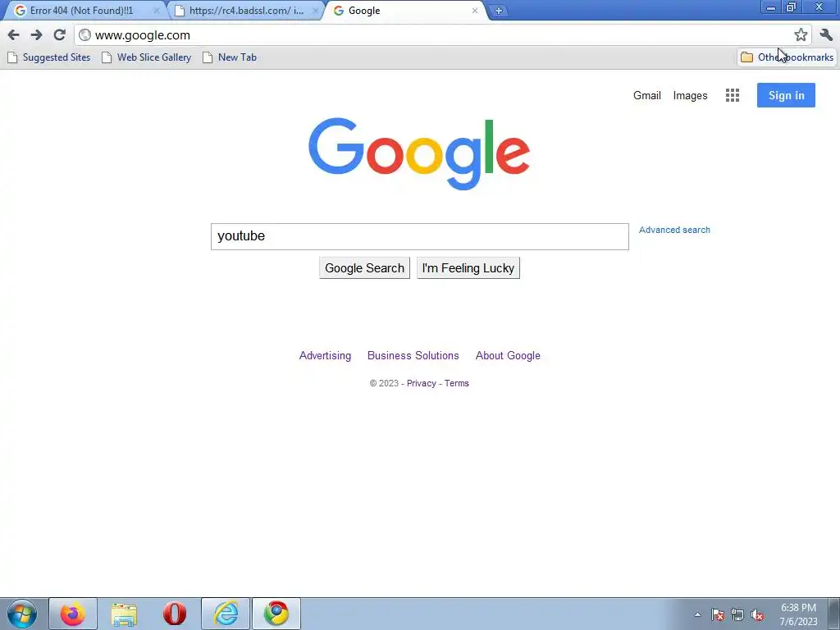
Task: Close the rc4.badssl.com tab
Action: point(316,11)
